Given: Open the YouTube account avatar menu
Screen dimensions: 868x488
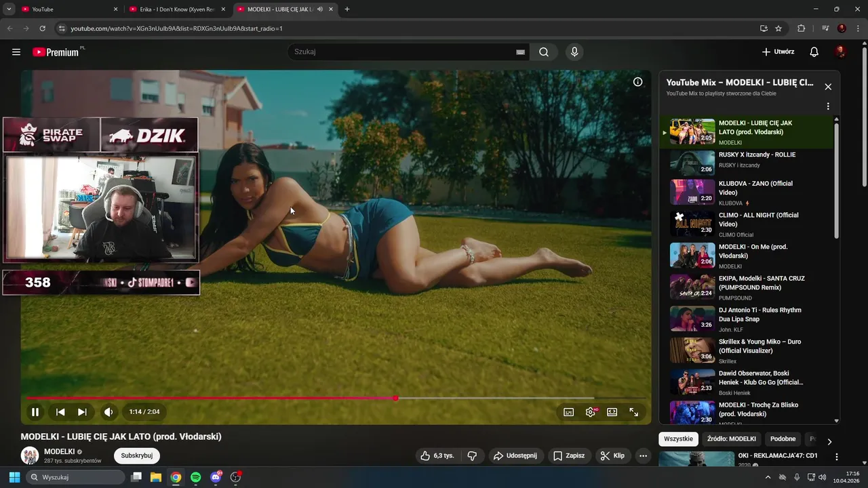Looking at the screenshot, I should pos(841,52).
